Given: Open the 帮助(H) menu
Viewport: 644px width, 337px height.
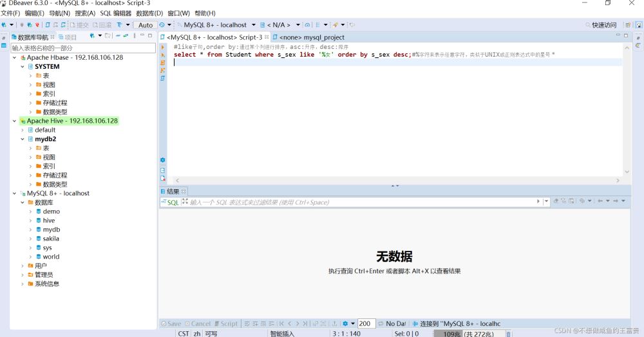Looking at the screenshot, I should pos(205,14).
